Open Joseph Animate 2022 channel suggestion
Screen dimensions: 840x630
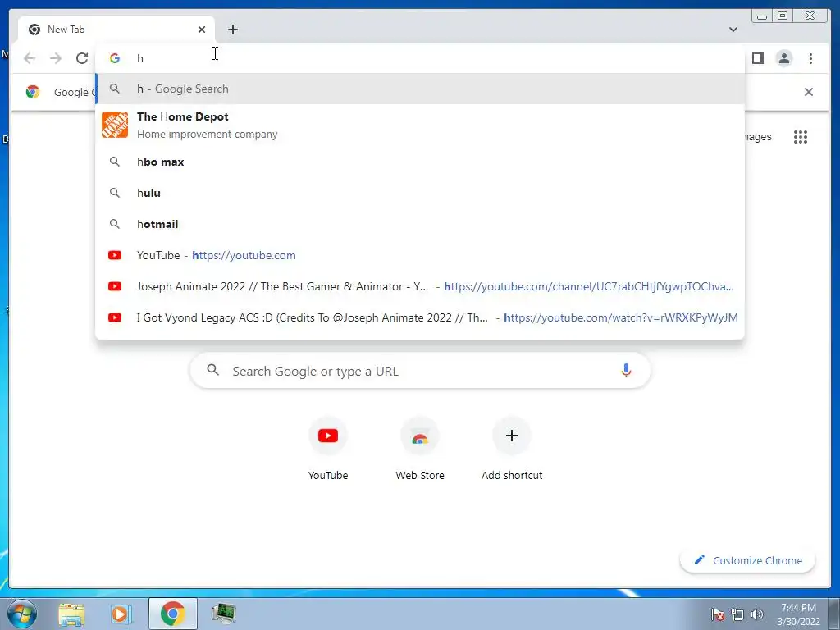point(420,286)
